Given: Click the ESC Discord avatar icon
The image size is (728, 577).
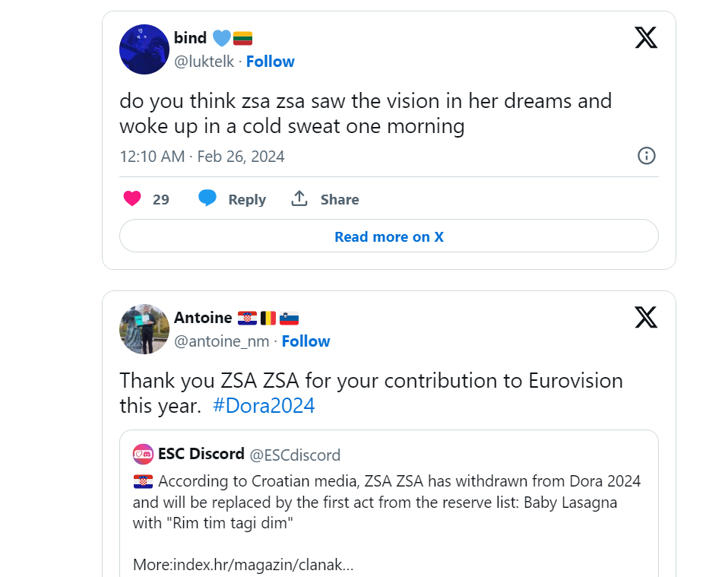Looking at the screenshot, I should (143, 455).
